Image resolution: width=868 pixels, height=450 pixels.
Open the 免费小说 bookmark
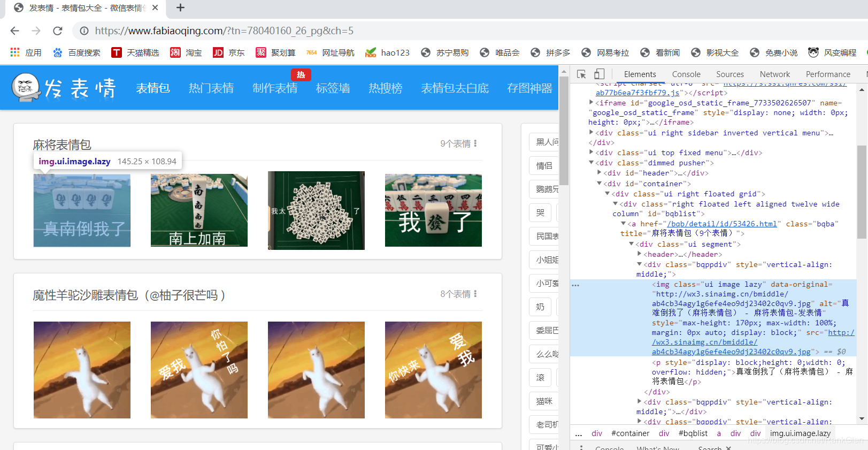[x=773, y=52]
